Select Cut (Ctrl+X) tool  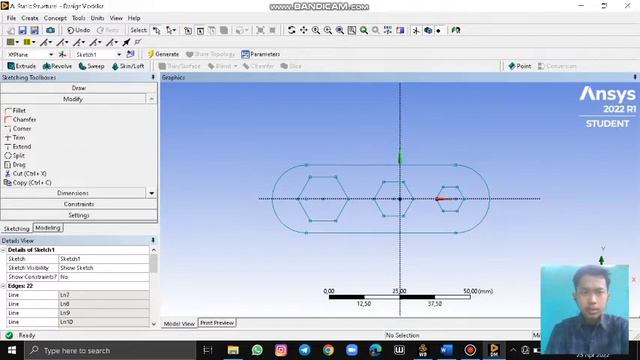[x=25, y=173]
